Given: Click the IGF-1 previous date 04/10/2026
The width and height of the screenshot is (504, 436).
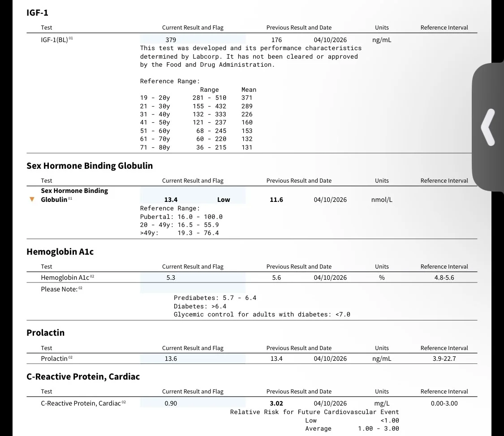Looking at the screenshot, I should [330, 40].
